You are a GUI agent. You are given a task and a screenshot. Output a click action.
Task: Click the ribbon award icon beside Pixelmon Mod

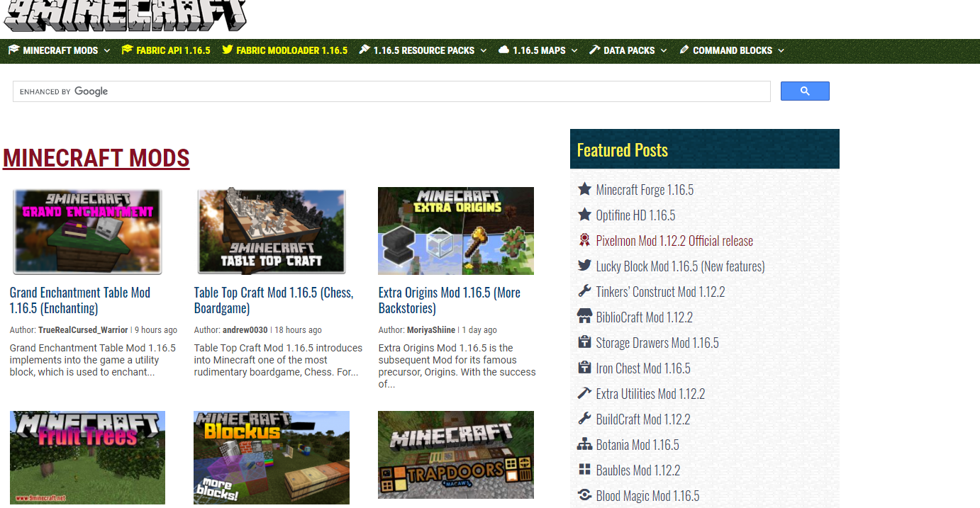(x=584, y=239)
